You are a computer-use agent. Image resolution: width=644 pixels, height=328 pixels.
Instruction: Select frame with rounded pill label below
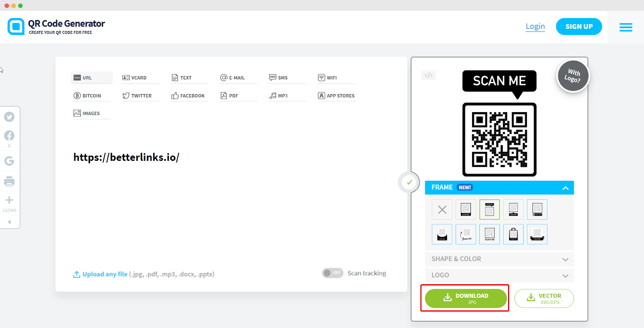537,209
